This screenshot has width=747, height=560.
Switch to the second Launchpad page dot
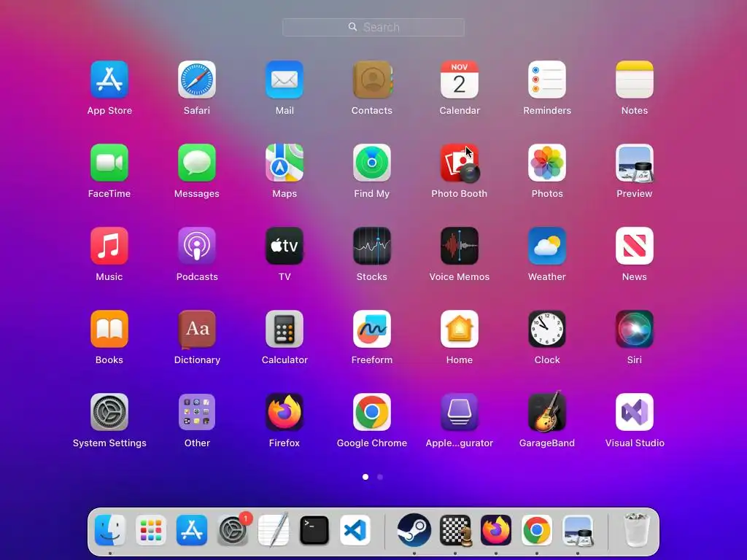[380, 477]
